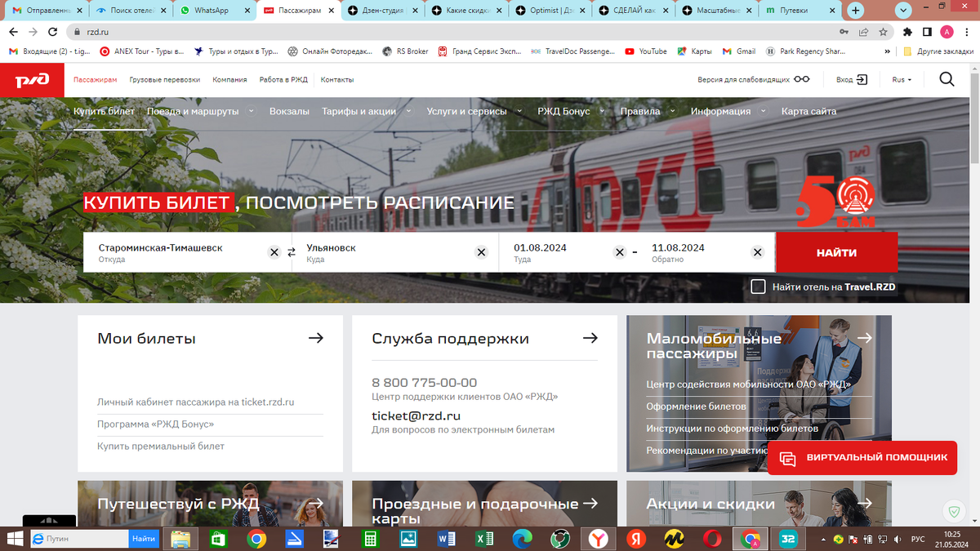Swap departure and destination stations
The width and height of the screenshot is (980, 551).
292,252
